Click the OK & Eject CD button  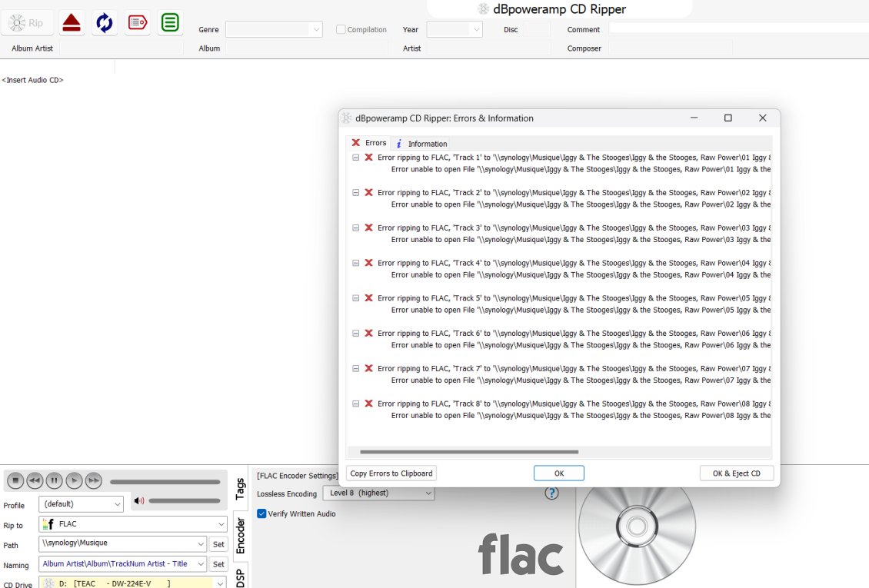click(x=736, y=473)
